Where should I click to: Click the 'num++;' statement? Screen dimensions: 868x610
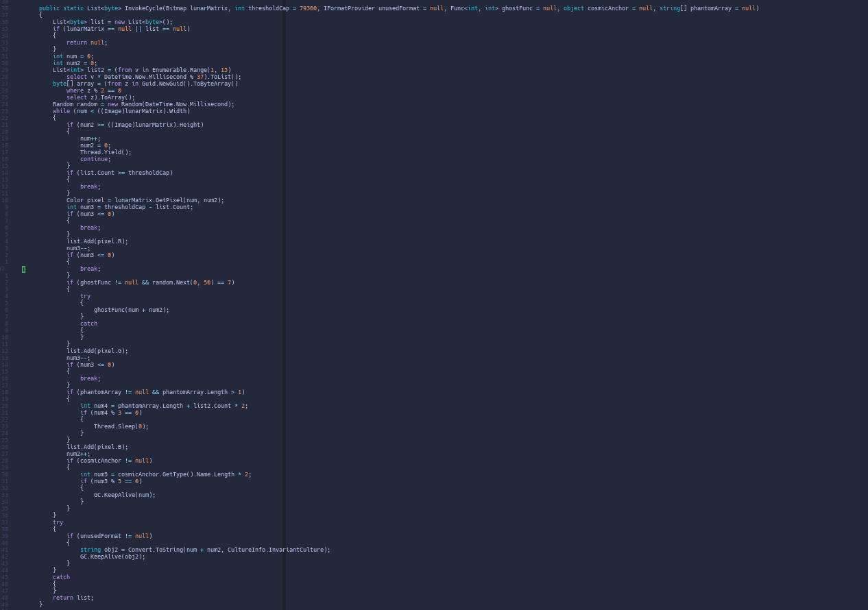(x=91, y=138)
